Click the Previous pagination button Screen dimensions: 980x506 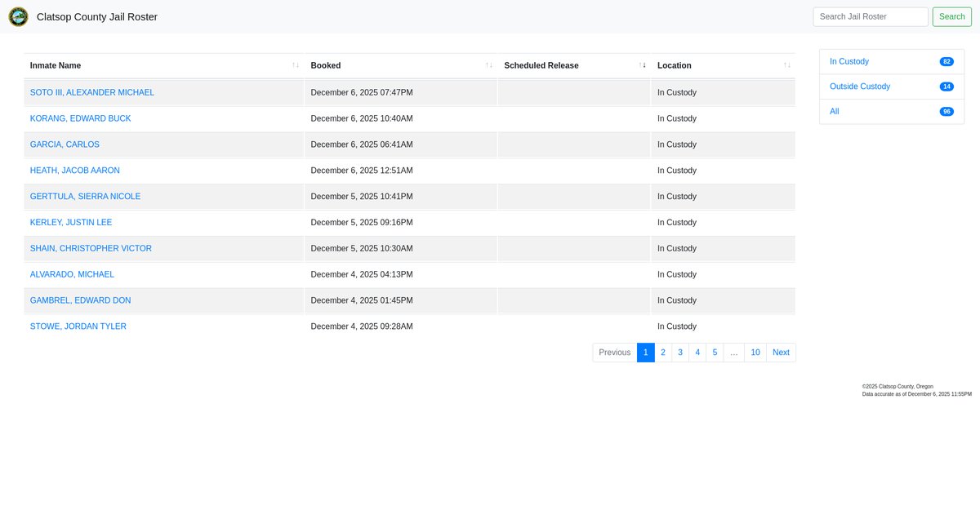tap(615, 353)
